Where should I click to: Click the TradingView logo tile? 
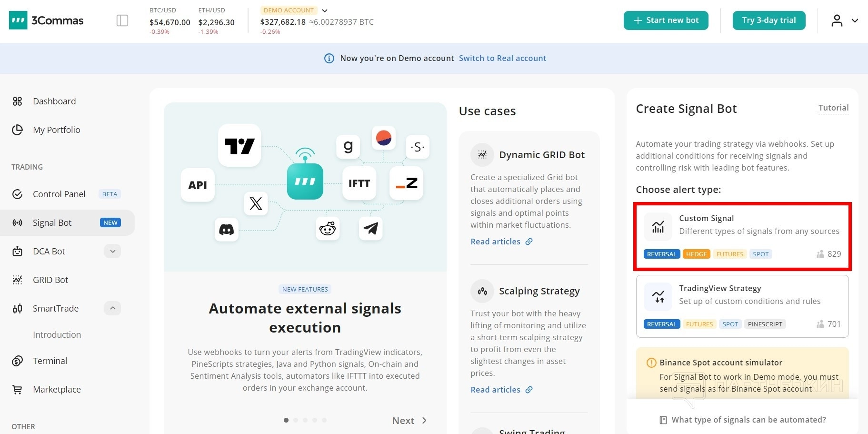(x=239, y=146)
